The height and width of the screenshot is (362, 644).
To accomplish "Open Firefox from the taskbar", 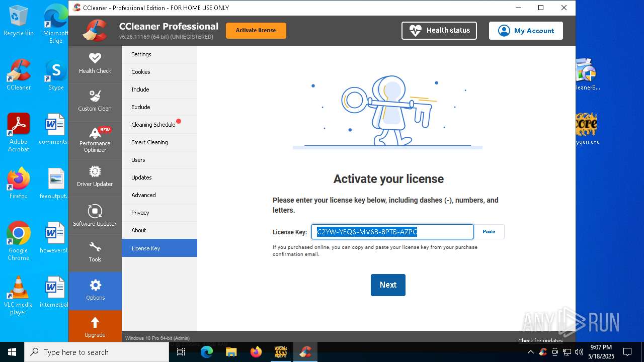I will click(256, 352).
